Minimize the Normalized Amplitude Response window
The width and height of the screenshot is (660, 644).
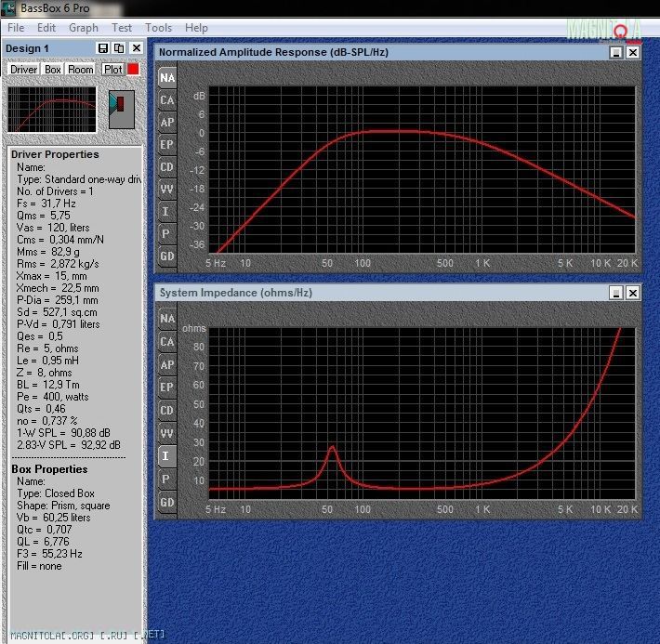click(x=616, y=53)
